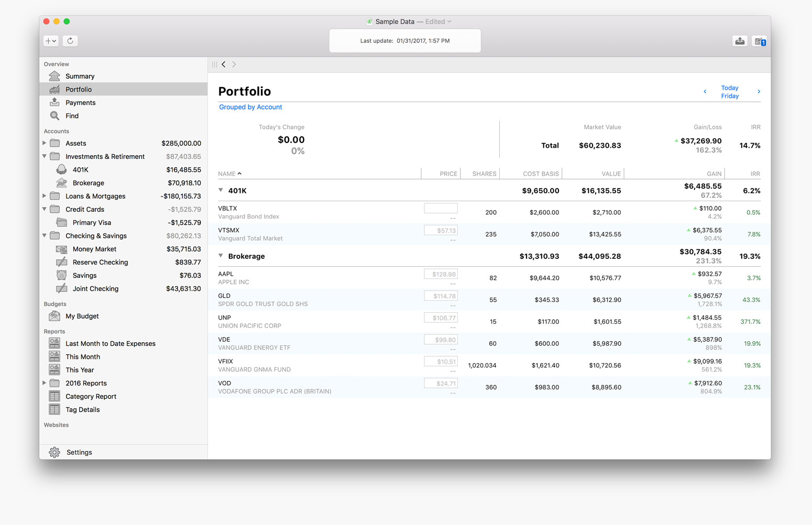Select Payments in the sidebar

click(x=124, y=103)
